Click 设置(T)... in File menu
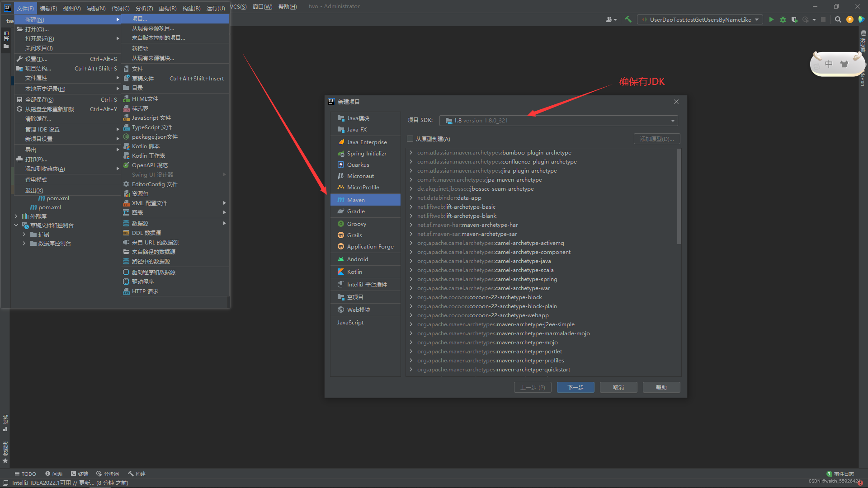 click(x=68, y=59)
